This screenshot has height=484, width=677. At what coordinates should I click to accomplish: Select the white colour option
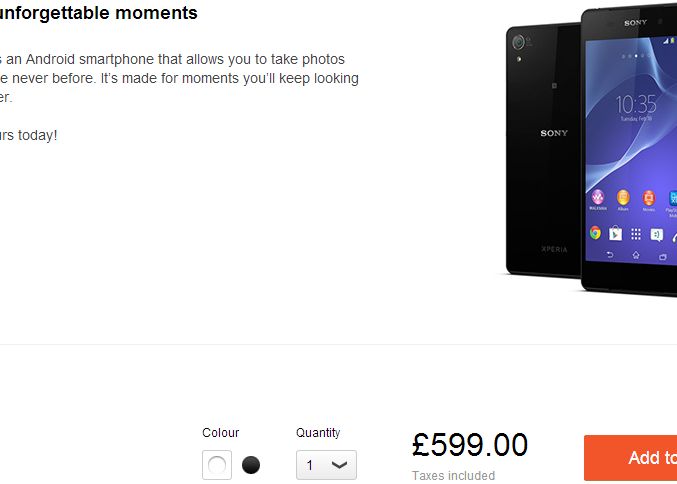click(217, 465)
